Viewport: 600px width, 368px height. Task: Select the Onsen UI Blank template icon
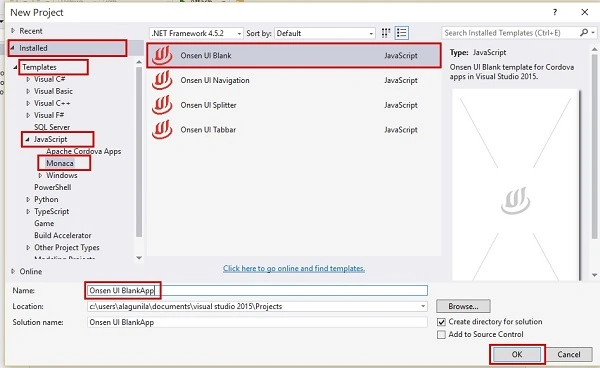[162, 56]
